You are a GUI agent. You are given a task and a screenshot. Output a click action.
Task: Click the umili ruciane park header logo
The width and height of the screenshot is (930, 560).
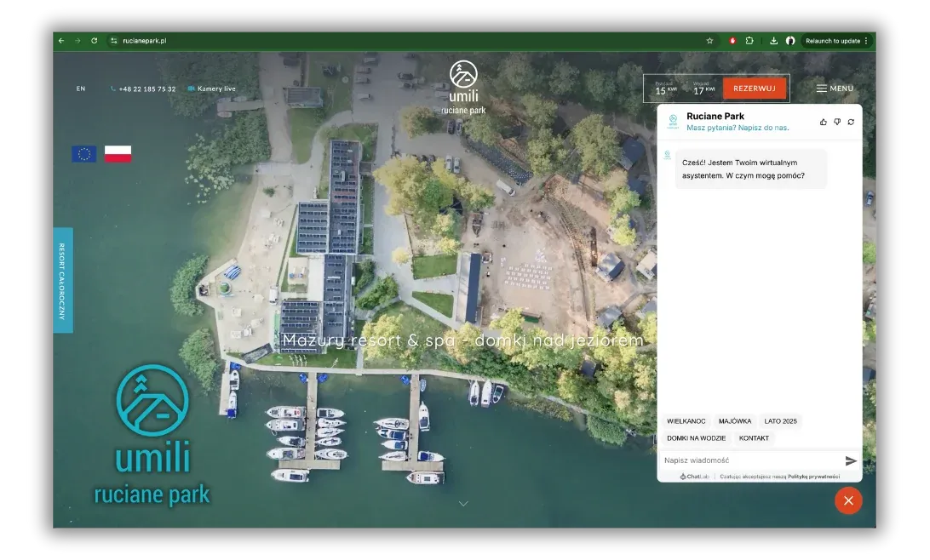[463, 88]
